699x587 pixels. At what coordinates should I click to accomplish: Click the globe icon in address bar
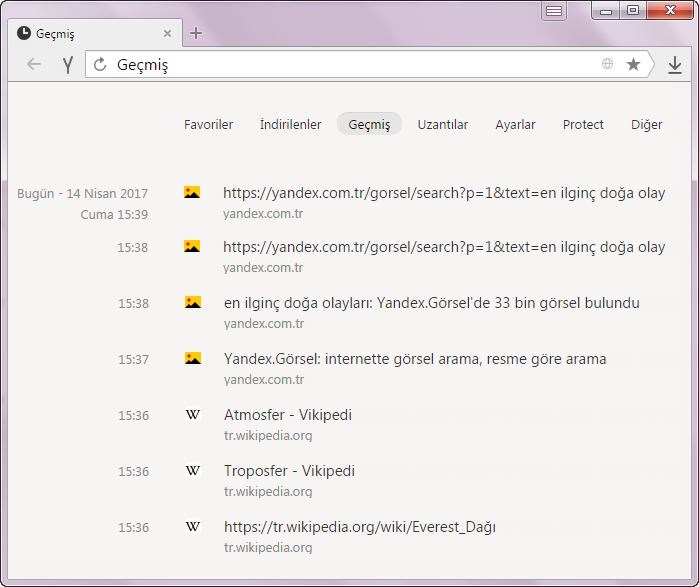point(607,64)
